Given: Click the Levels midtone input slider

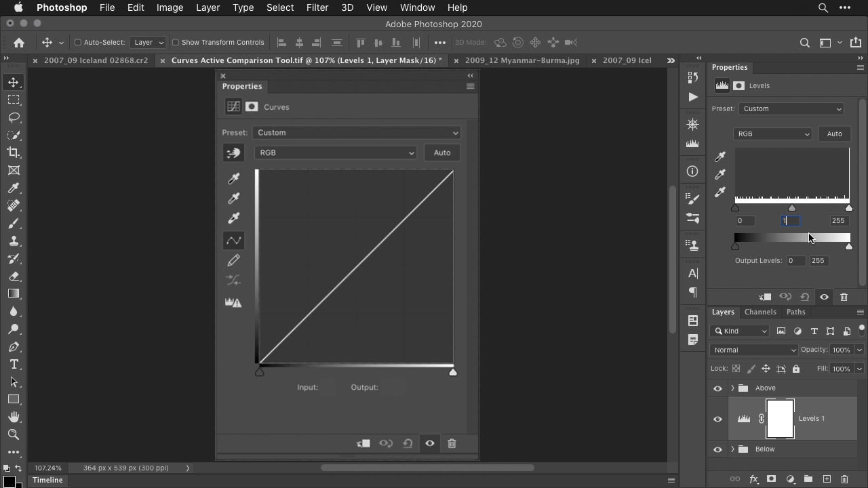Looking at the screenshot, I should pyautogui.click(x=792, y=208).
